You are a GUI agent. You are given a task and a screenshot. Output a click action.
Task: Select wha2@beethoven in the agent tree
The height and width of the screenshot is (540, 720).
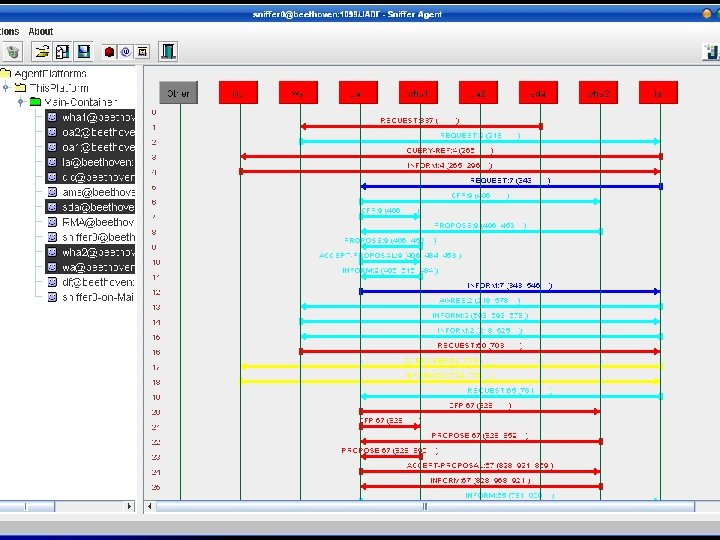click(x=90, y=252)
